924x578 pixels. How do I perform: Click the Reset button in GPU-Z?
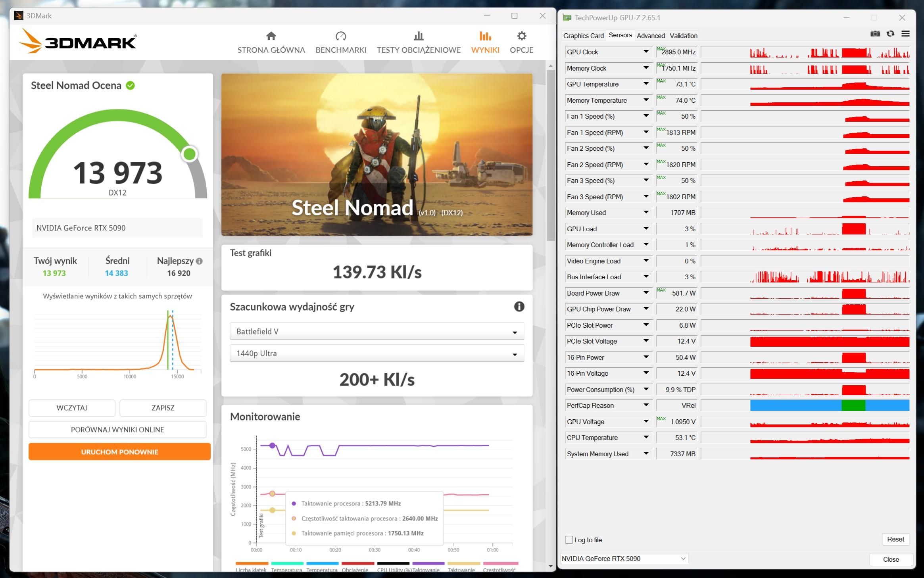(x=895, y=539)
